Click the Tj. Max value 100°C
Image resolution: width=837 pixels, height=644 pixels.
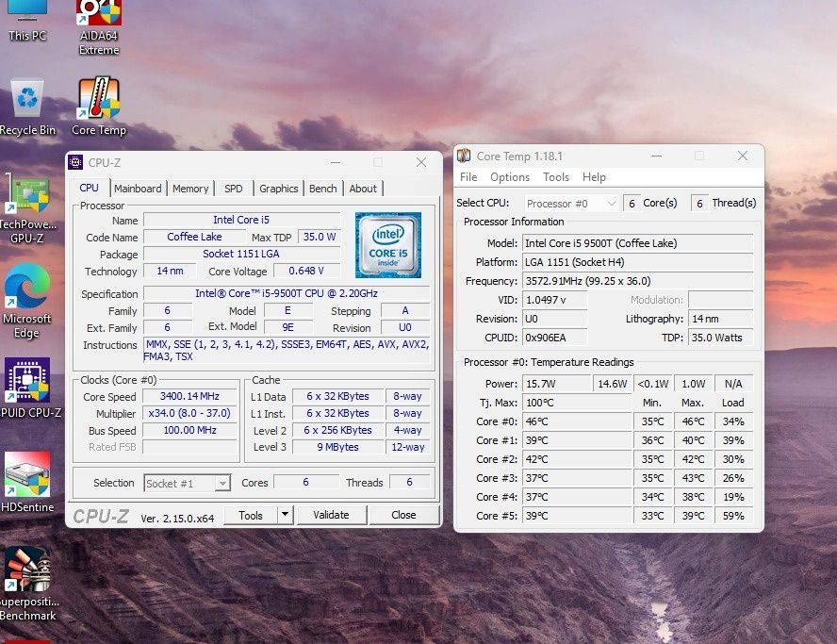[577, 403]
